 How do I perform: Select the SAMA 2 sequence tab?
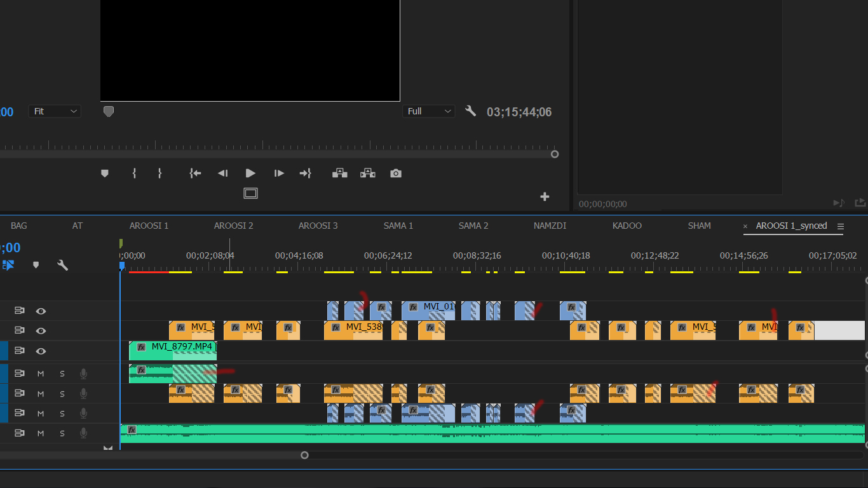[x=473, y=226]
